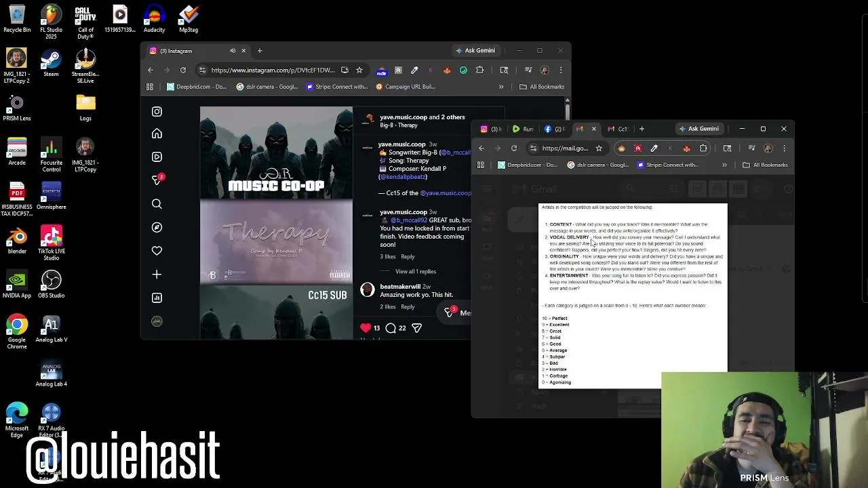Switch to the Instagram tab in Gmail window
The image size is (868, 488).
[x=492, y=129]
